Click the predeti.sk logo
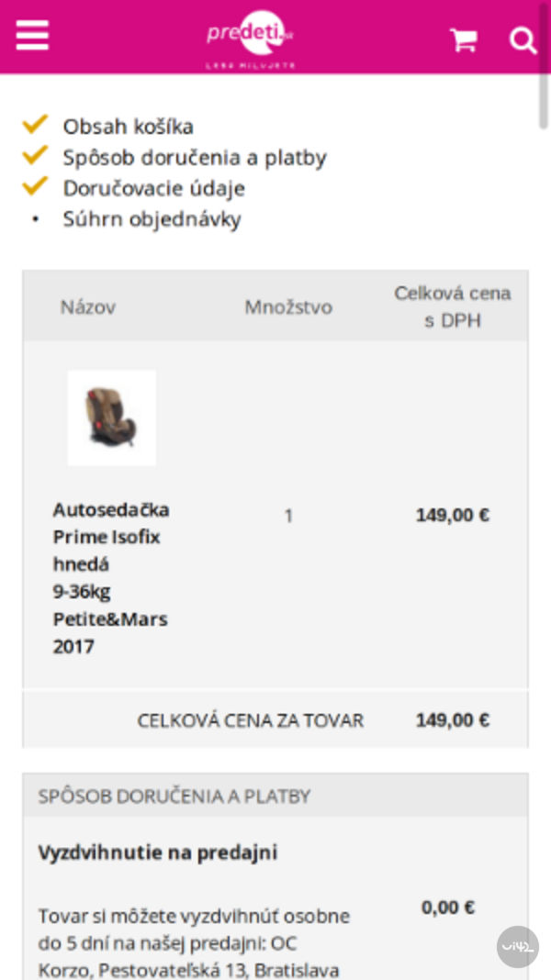 [251, 37]
